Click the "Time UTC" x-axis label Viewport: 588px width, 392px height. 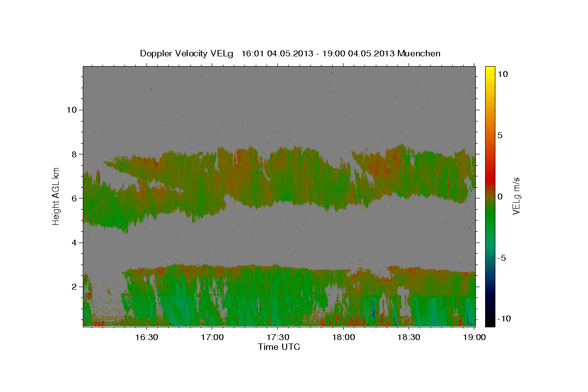279,347
